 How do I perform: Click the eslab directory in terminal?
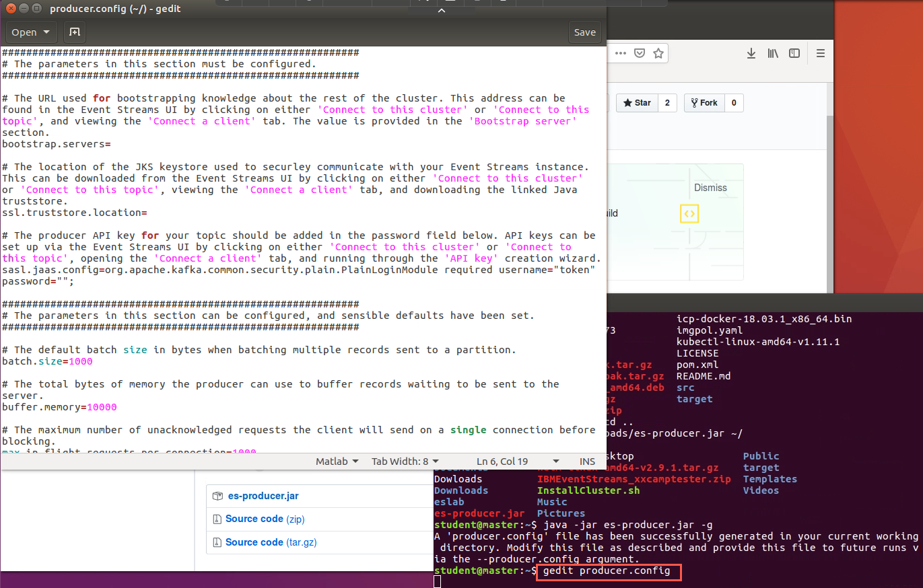pos(448,502)
